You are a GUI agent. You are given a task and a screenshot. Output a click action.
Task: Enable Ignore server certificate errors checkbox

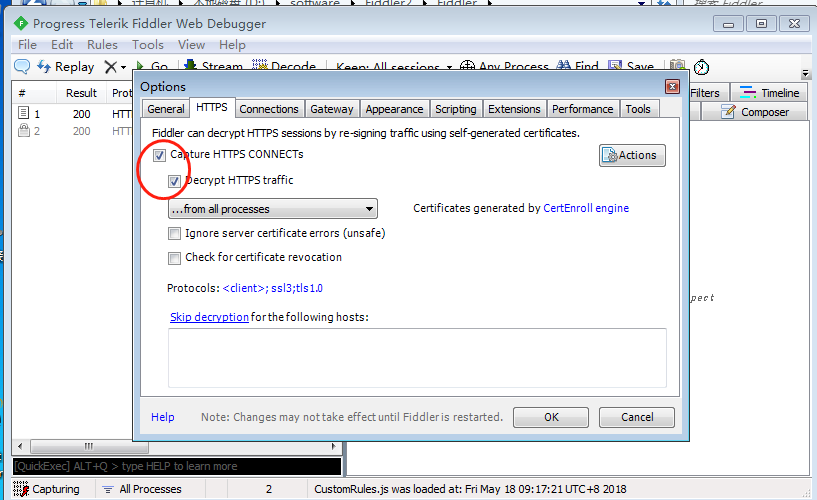pos(174,233)
